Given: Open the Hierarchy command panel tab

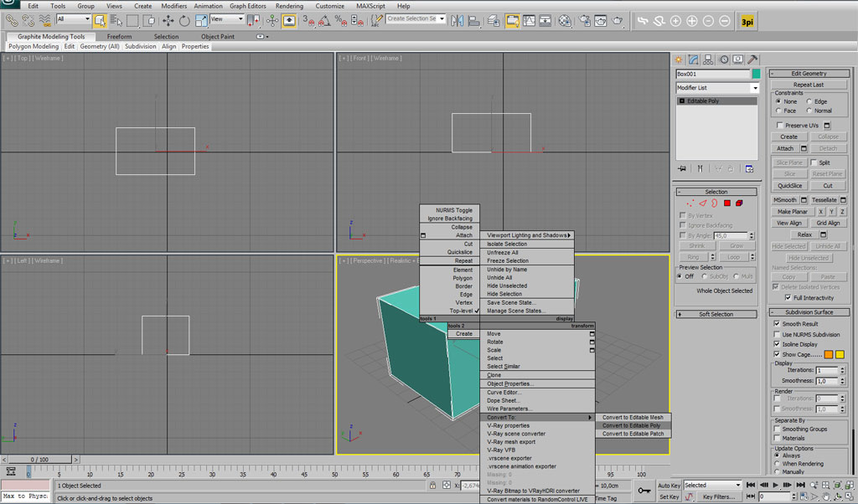Looking at the screenshot, I should click(708, 59).
